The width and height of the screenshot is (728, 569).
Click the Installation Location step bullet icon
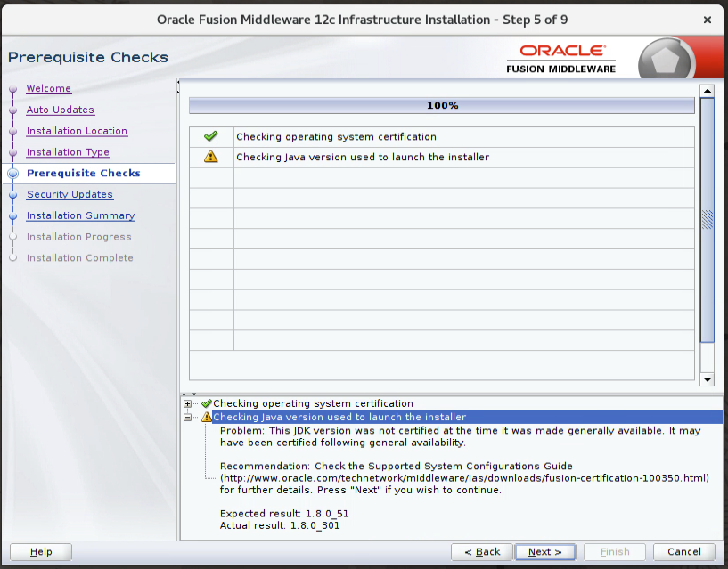pos(13,132)
